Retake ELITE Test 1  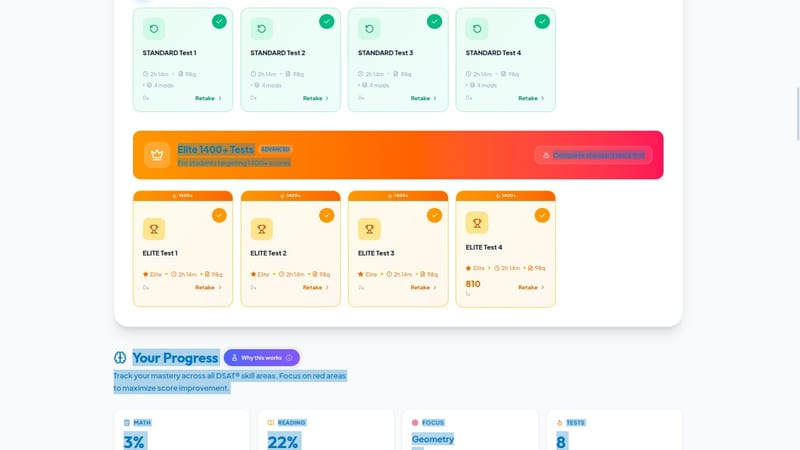point(208,287)
